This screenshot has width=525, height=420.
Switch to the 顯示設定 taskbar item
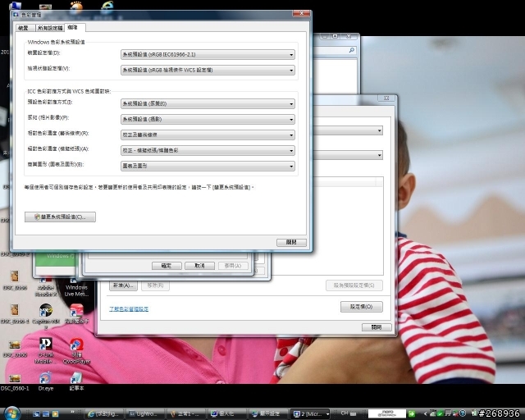(x=267, y=414)
